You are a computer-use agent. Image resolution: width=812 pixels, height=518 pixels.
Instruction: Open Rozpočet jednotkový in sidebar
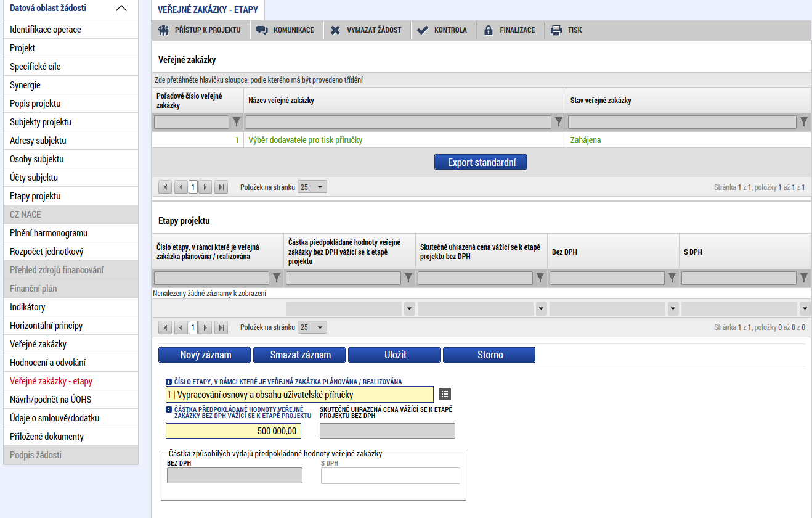(71, 252)
